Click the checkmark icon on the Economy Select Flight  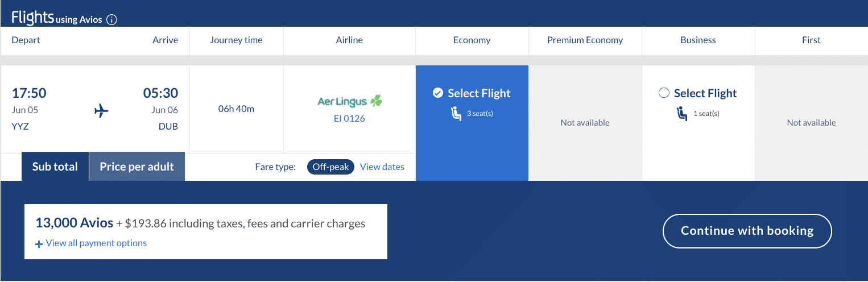point(438,93)
